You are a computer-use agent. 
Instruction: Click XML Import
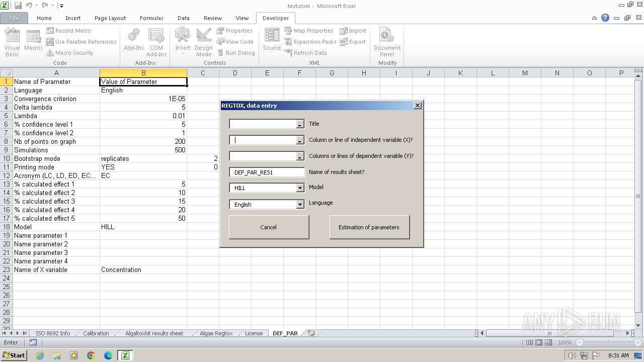click(353, 31)
